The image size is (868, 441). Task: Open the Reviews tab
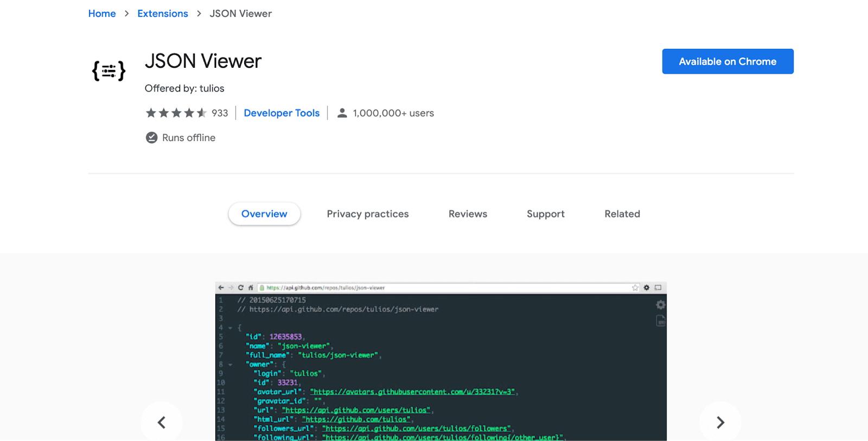point(468,214)
